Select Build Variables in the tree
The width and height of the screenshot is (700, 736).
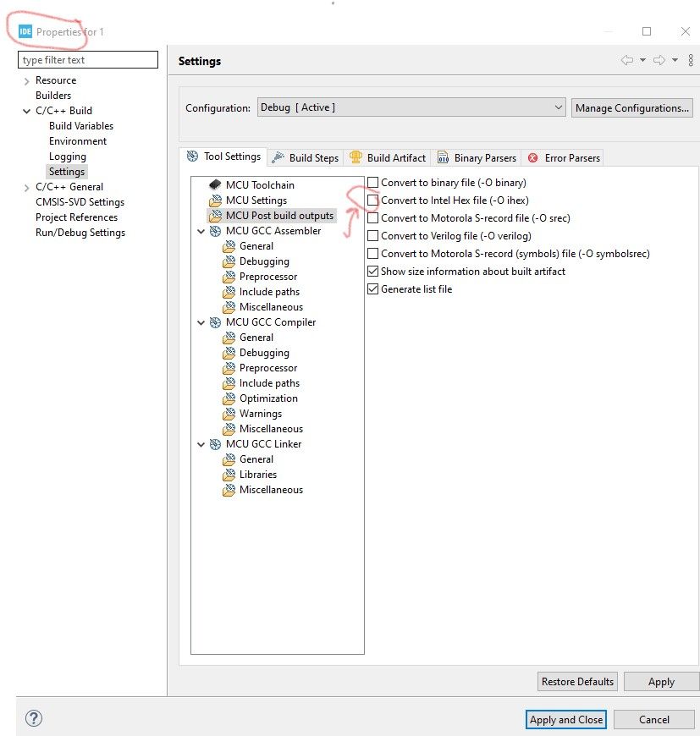coord(81,126)
